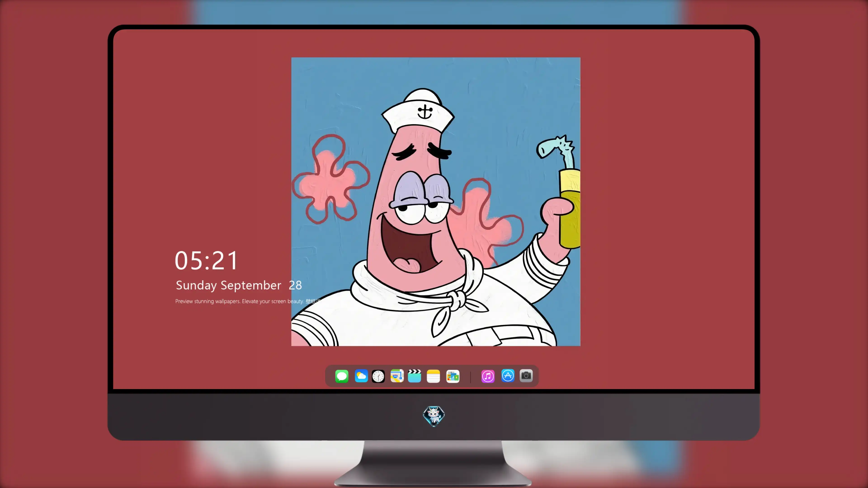Viewport: 868px width, 488px height.
Task: Open the yellow Notes app in the dock
Action: tap(433, 376)
